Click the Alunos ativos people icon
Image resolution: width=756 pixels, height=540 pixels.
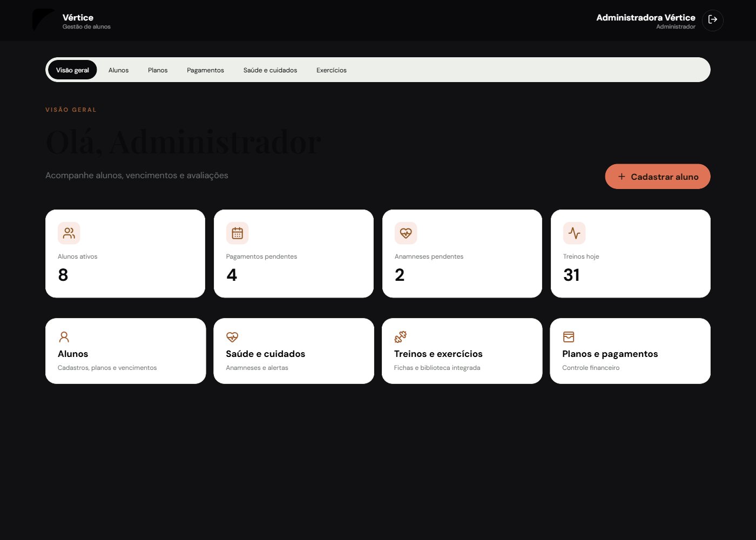(69, 233)
